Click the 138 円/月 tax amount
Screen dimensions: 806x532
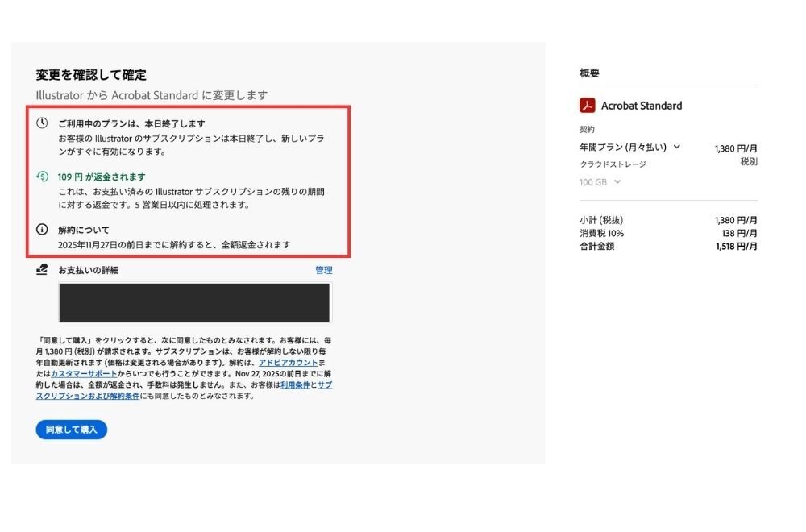(739, 234)
